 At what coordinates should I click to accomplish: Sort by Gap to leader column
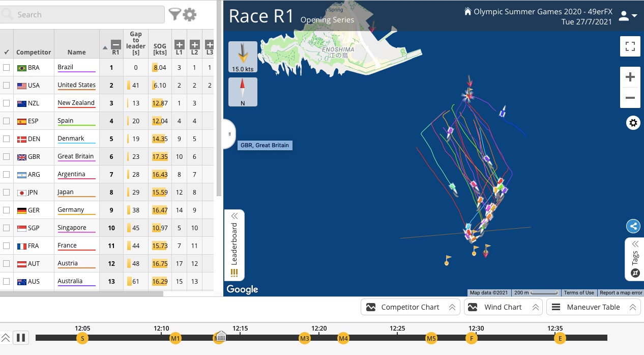click(x=136, y=44)
